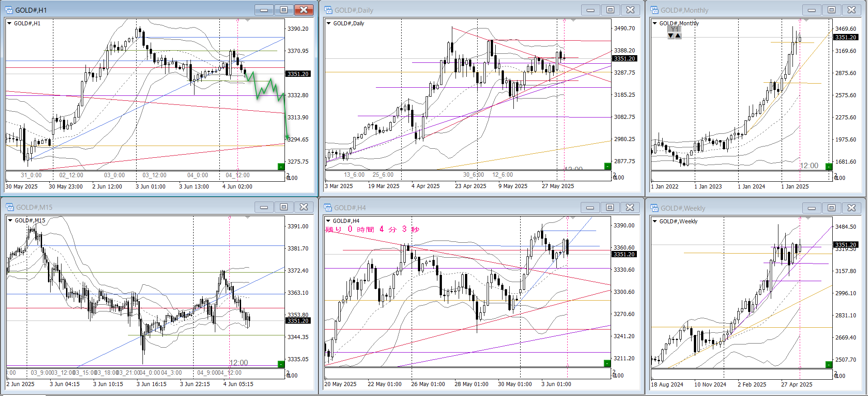Click the 3484.50 price in Weekly scale
The image size is (868, 396).
click(x=845, y=226)
